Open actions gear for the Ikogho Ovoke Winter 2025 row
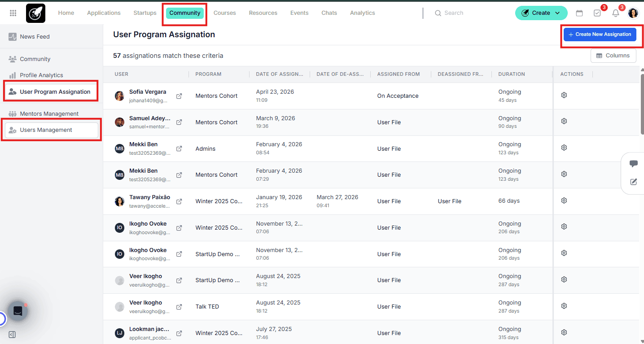The height and width of the screenshot is (344, 644). 564,226
